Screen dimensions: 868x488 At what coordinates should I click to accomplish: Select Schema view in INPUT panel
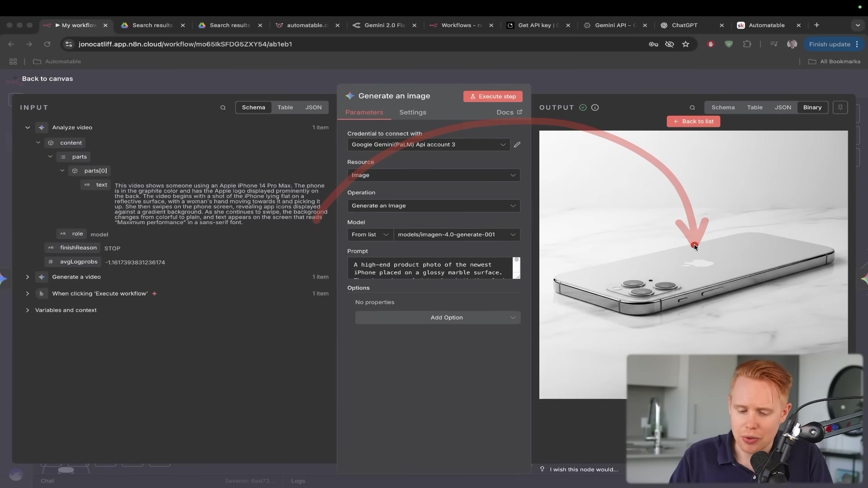pos(253,108)
